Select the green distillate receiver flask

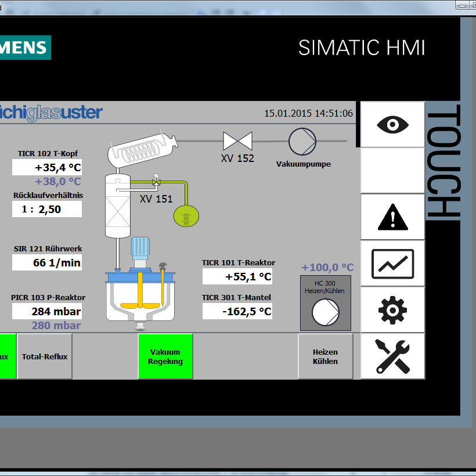tap(186, 216)
